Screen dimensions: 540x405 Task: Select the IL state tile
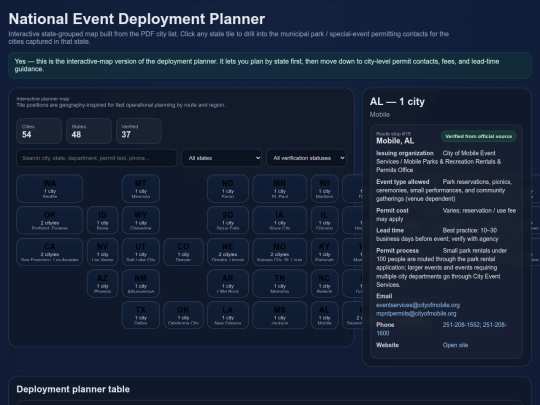pos(324,220)
